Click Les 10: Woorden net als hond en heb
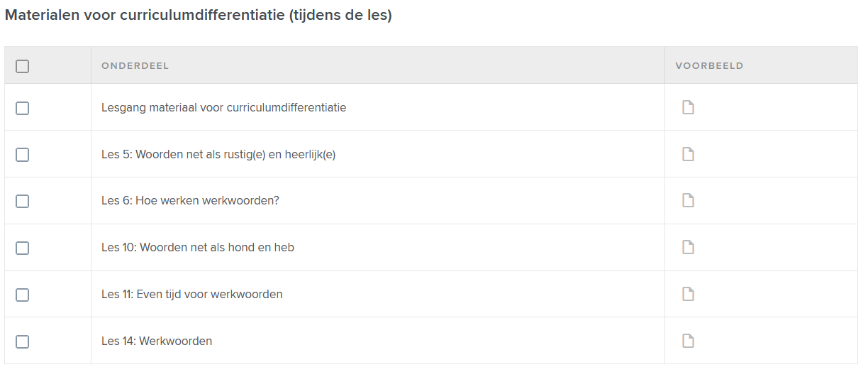The image size is (868, 372). [198, 248]
